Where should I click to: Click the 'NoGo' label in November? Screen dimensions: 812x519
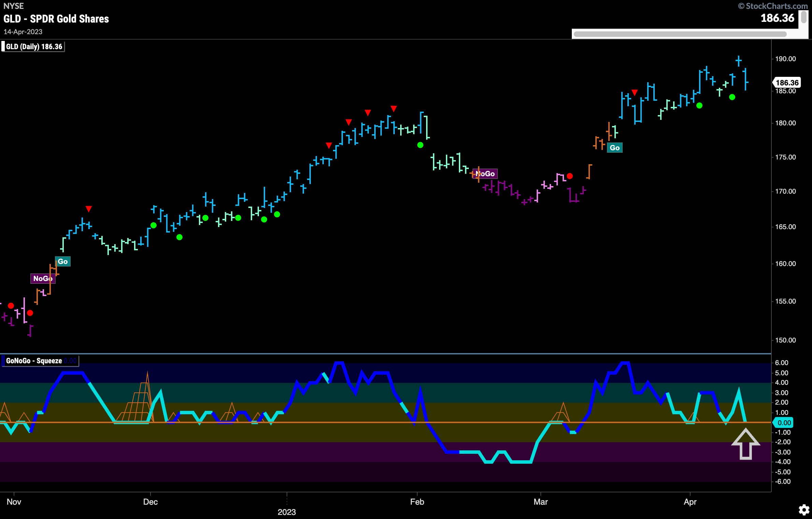[43, 278]
